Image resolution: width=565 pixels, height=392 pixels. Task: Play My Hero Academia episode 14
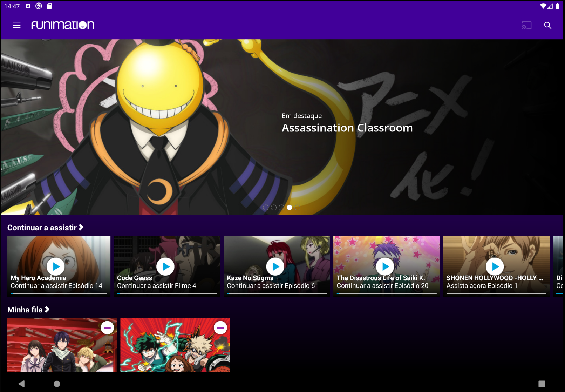tap(56, 266)
